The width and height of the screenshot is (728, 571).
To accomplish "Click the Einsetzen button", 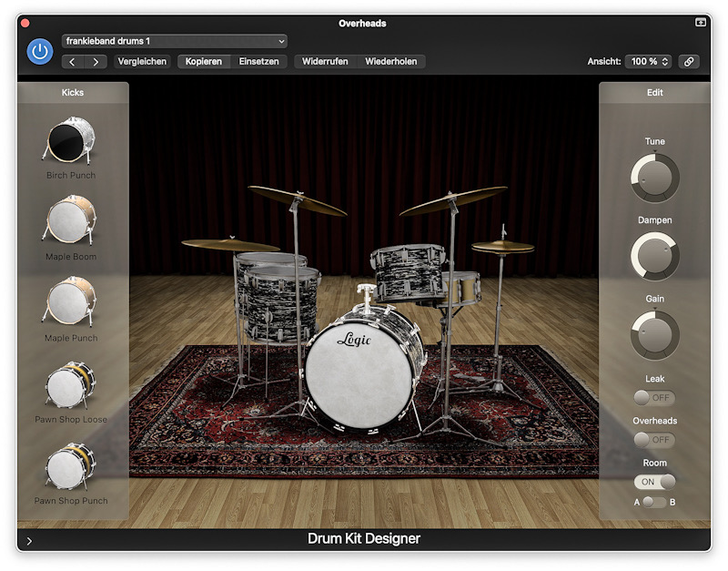I will [259, 62].
